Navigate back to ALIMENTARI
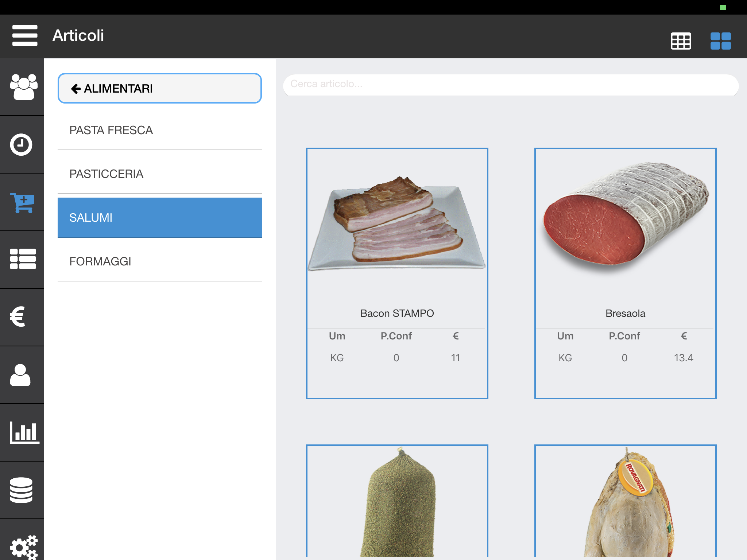 [159, 89]
